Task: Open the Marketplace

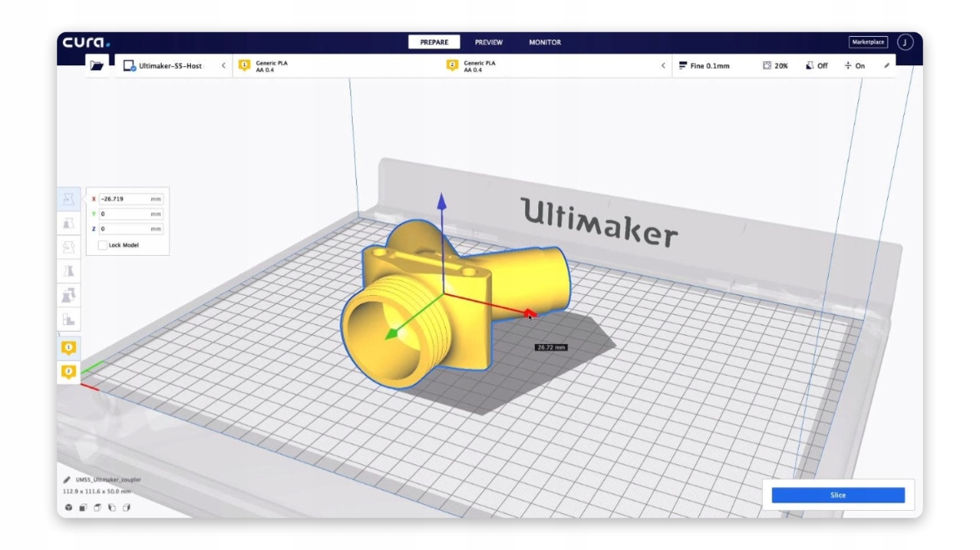Action: click(x=868, y=42)
